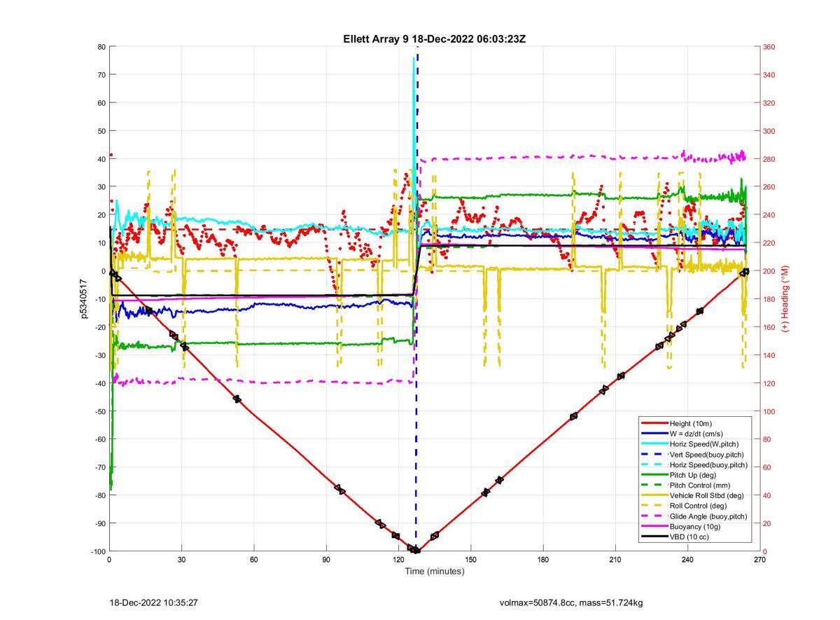
Task: Click the left y-axis tick label '80'
Action: point(101,47)
